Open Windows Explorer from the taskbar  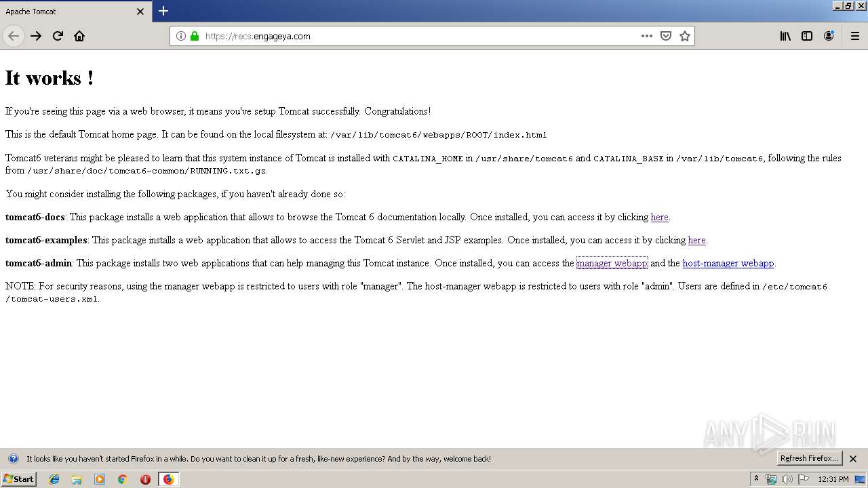tap(77, 479)
